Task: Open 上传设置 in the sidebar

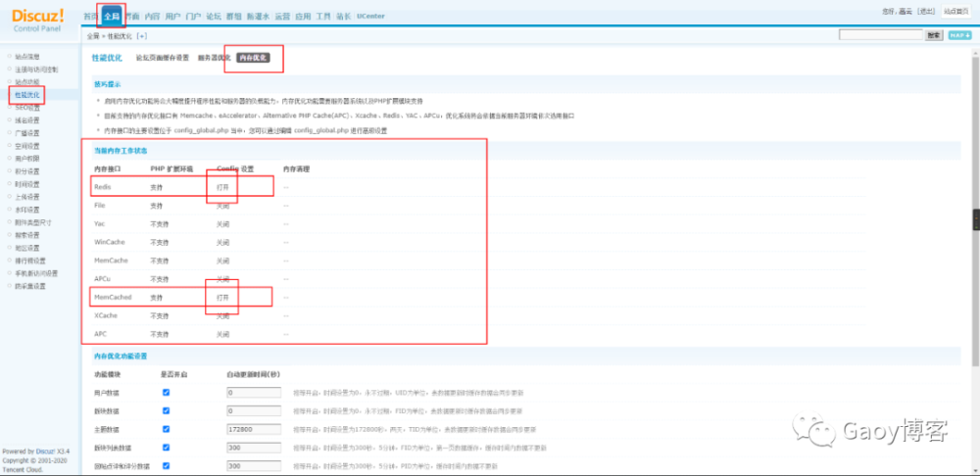Action: [26, 197]
